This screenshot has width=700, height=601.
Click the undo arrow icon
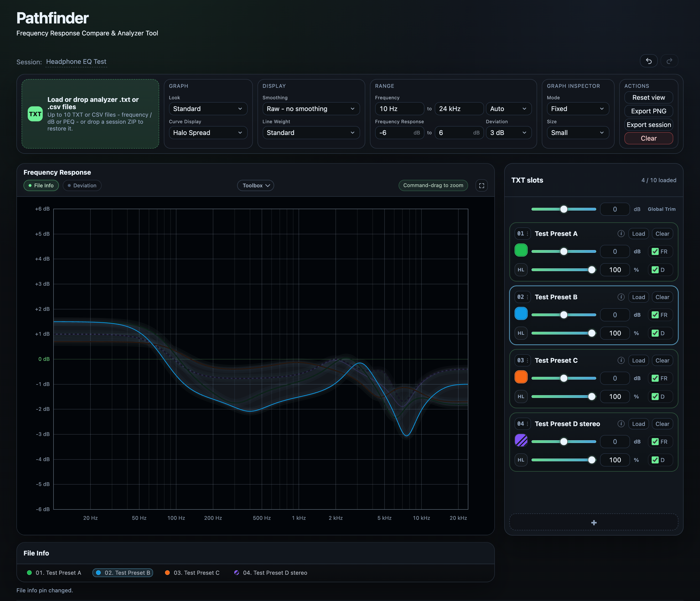pyautogui.click(x=649, y=61)
